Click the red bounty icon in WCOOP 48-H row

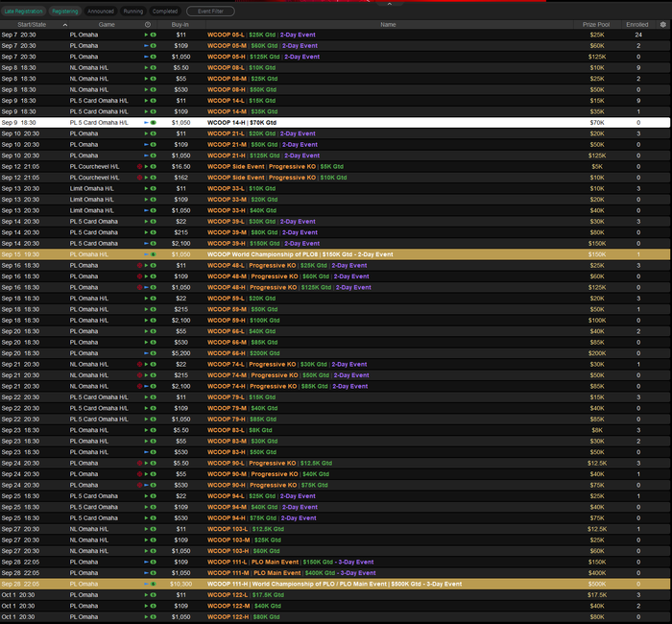(x=140, y=288)
